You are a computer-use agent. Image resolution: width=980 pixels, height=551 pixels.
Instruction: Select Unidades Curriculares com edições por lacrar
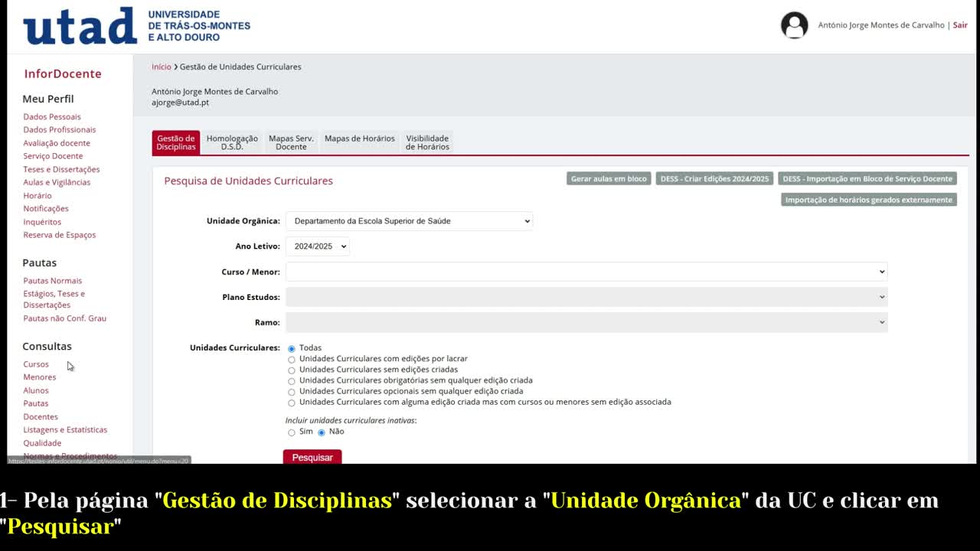pyautogui.click(x=291, y=359)
